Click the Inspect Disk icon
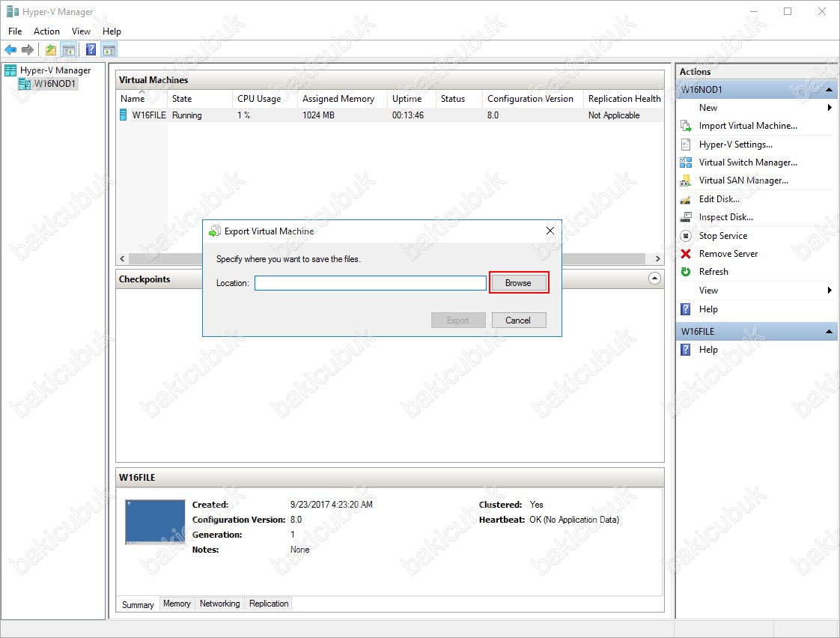The height and width of the screenshot is (638, 840). (686, 217)
